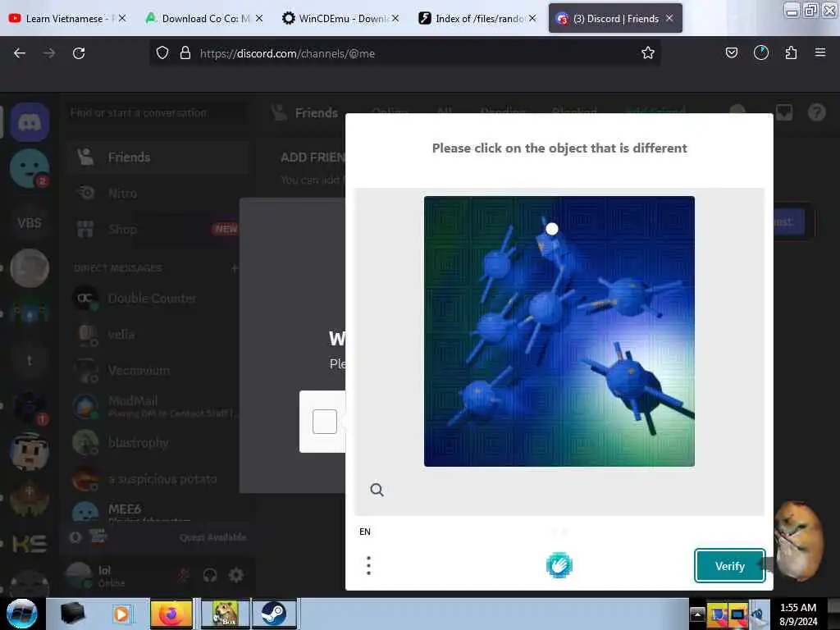Switch to Learn Vietnamese browser tab
Screen dimensions: 840x630
coord(66,18)
